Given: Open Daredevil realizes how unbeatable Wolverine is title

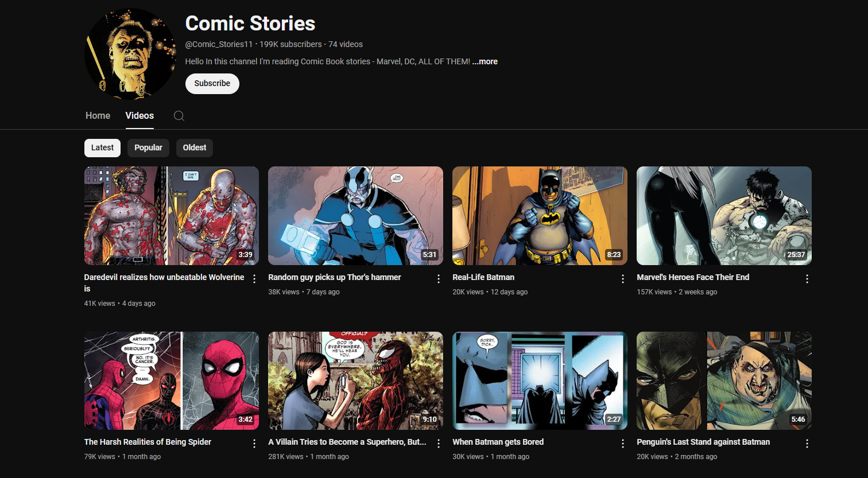Looking at the screenshot, I should coord(164,283).
